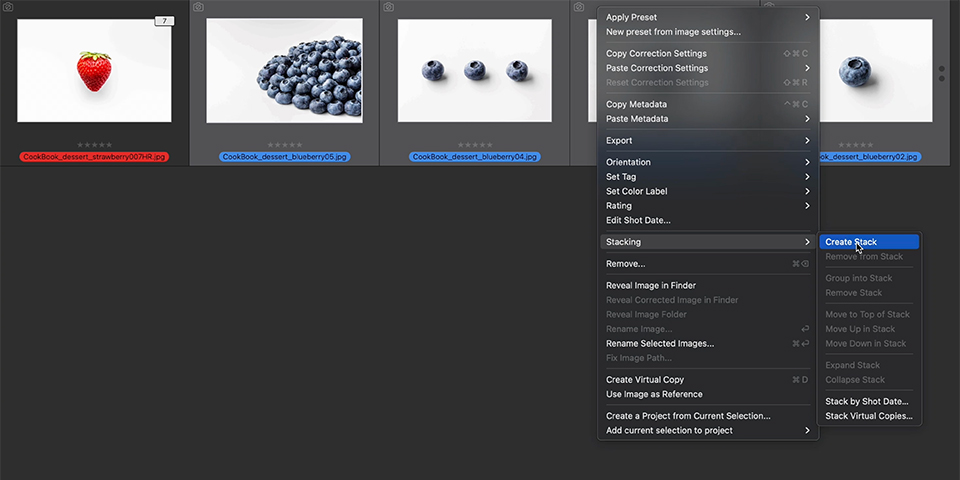Expand Add current selection to project
The height and width of the screenshot is (480, 960).
(x=708, y=430)
